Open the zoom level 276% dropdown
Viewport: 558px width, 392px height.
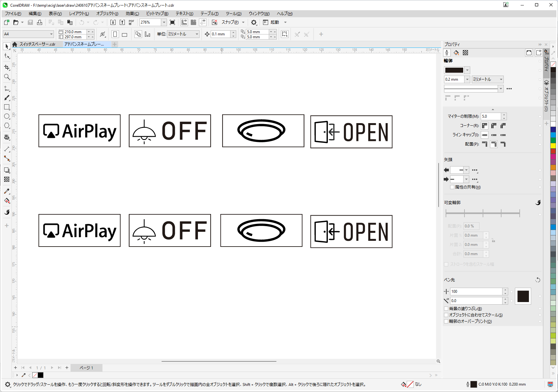click(x=164, y=22)
